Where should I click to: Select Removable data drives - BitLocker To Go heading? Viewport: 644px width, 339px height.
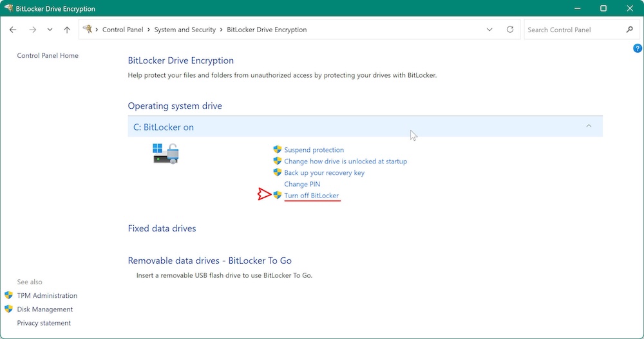click(x=209, y=261)
